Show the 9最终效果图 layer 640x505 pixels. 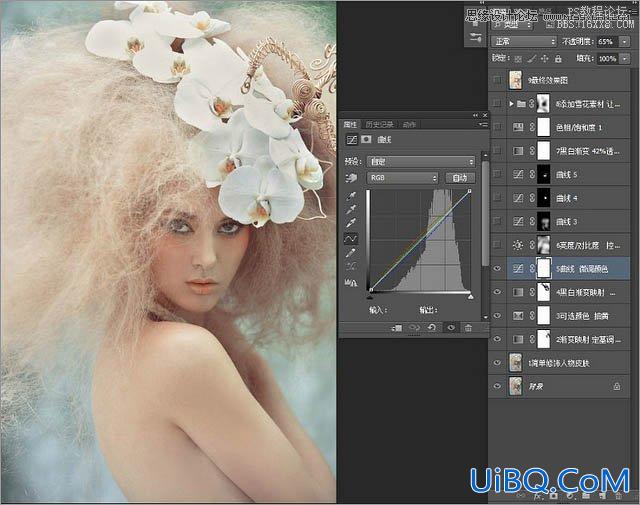(497, 80)
